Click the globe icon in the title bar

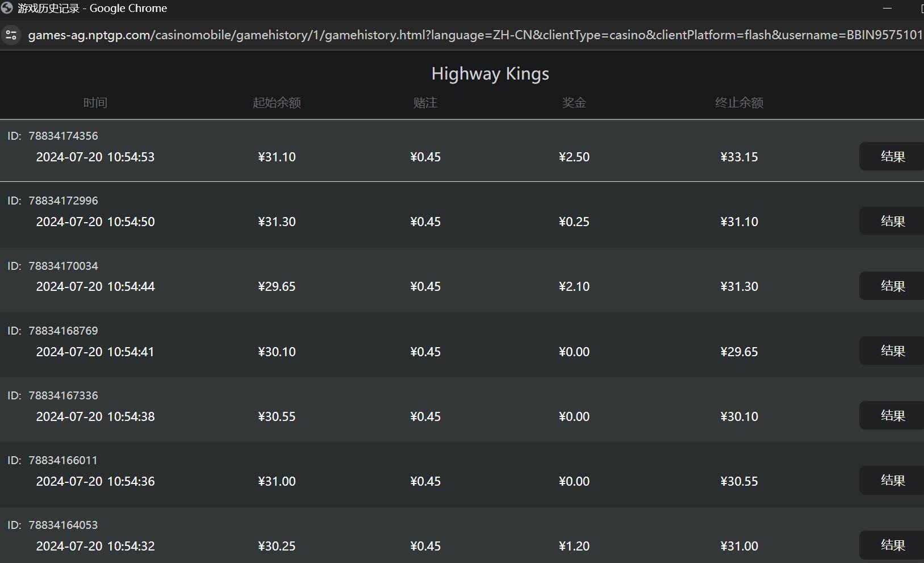(7, 8)
